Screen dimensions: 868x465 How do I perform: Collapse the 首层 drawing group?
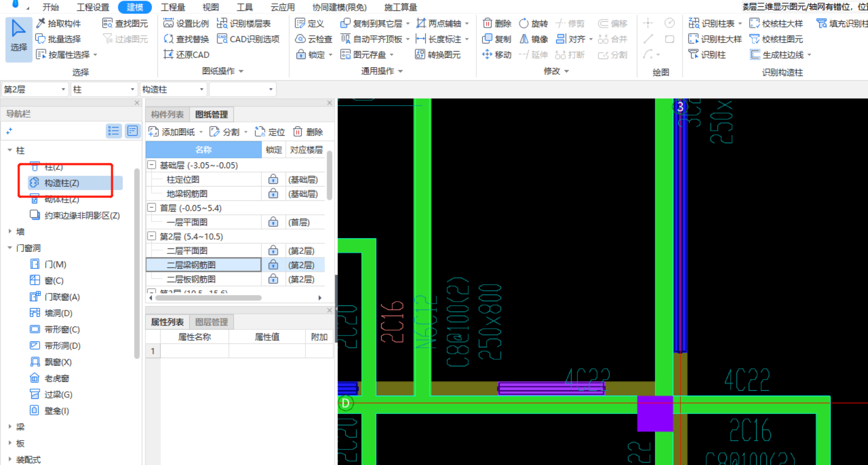click(152, 208)
